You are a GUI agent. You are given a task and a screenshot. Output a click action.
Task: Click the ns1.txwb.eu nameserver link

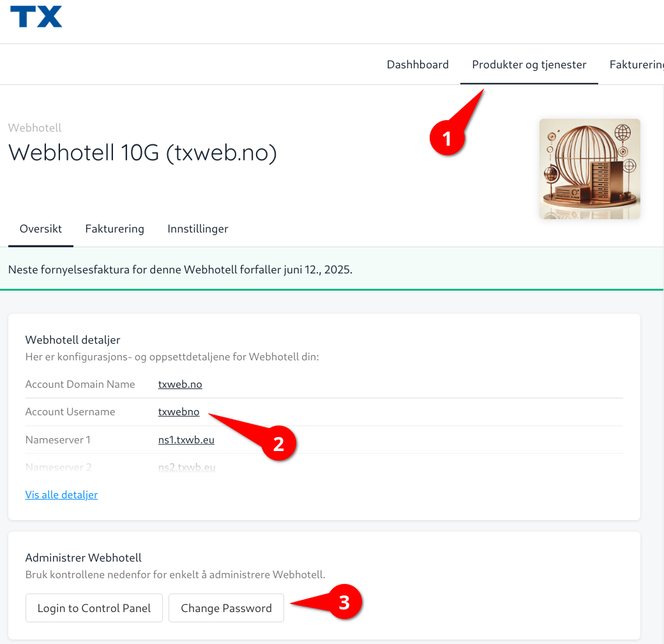coord(186,440)
